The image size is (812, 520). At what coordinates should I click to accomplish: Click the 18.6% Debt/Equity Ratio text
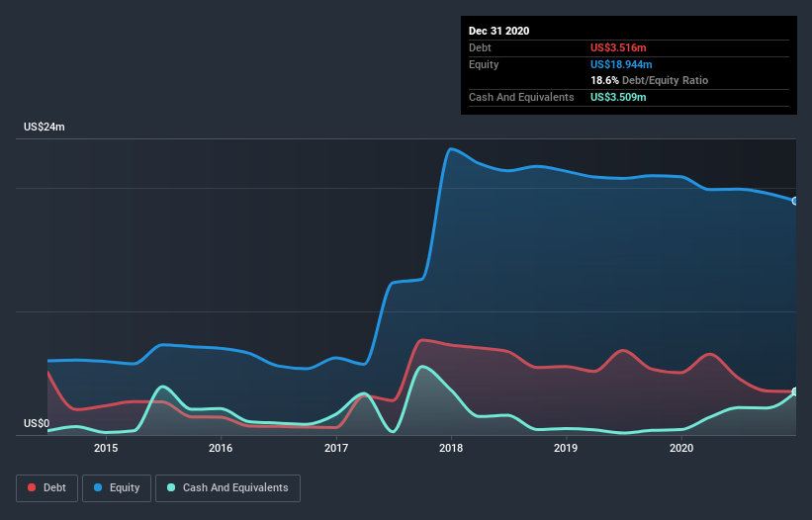tap(650, 80)
